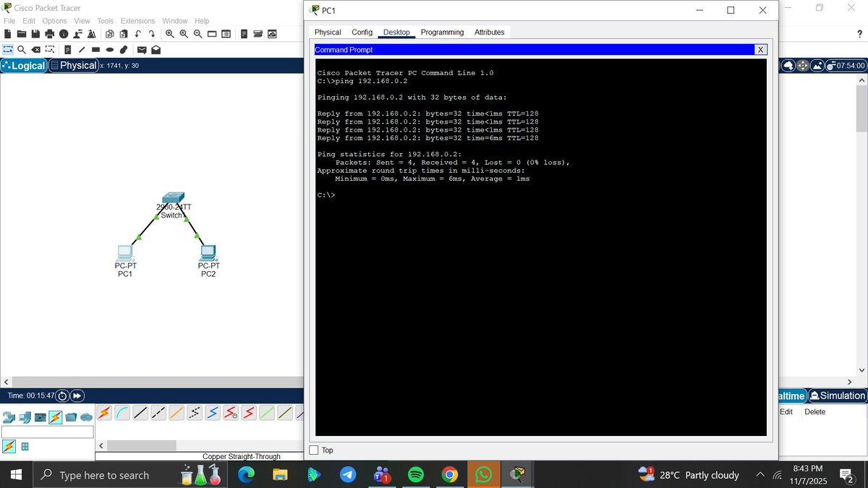This screenshot has height=488, width=868.
Task: Choose the Fiber orange cable
Action: (176, 413)
